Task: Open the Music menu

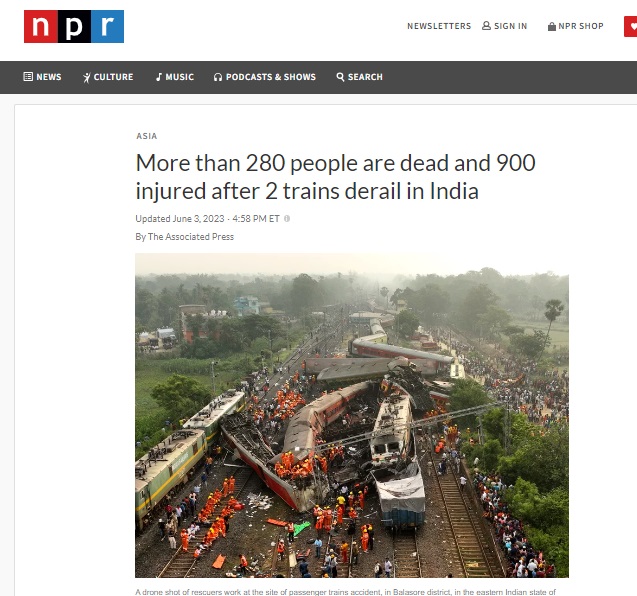Action: pos(175,77)
